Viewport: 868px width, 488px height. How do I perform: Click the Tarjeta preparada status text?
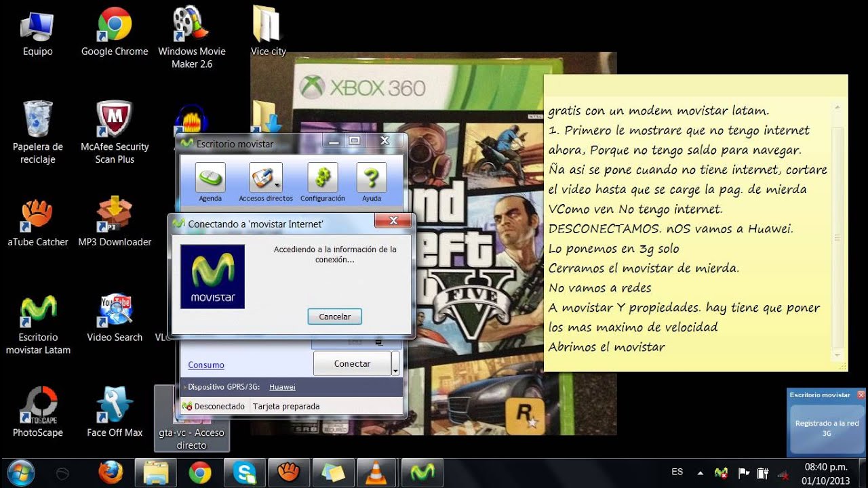pyautogui.click(x=286, y=406)
